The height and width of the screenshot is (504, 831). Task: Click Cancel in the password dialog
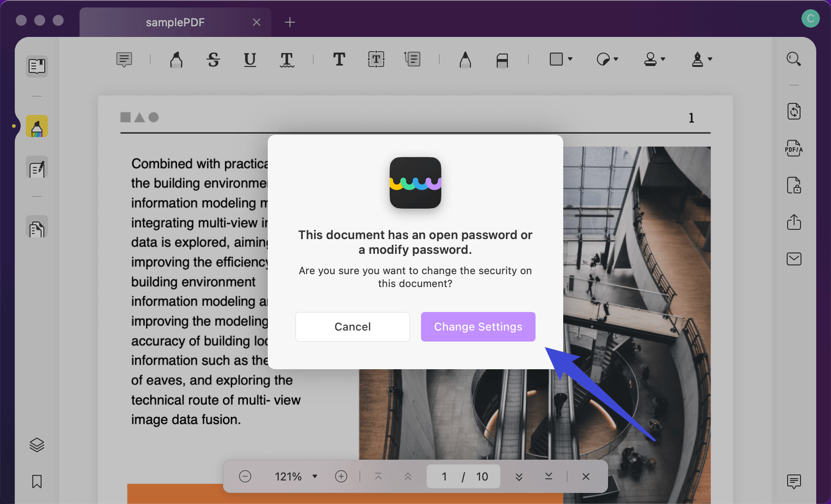click(x=353, y=327)
